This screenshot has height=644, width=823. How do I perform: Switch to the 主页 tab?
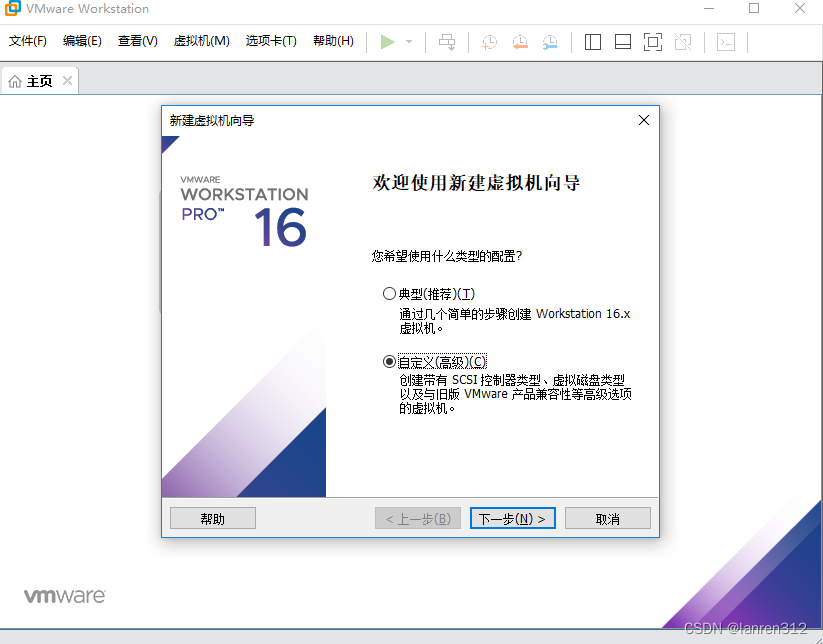click(x=39, y=81)
